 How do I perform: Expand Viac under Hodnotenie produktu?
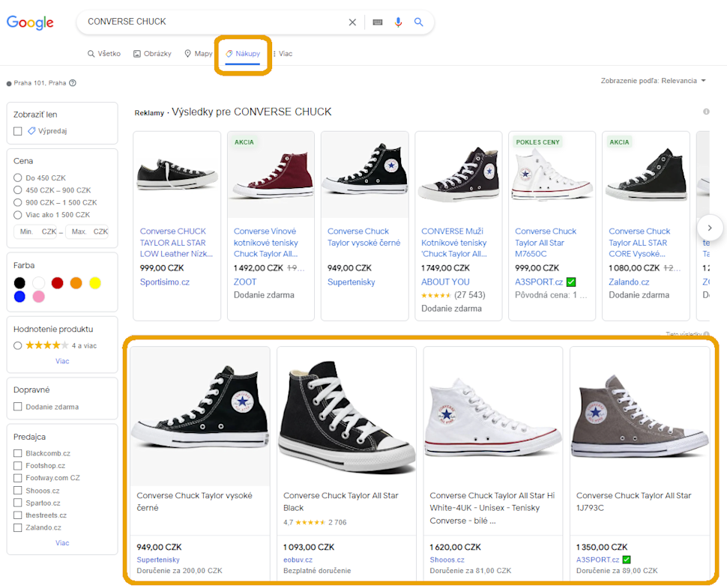click(62, 361)
